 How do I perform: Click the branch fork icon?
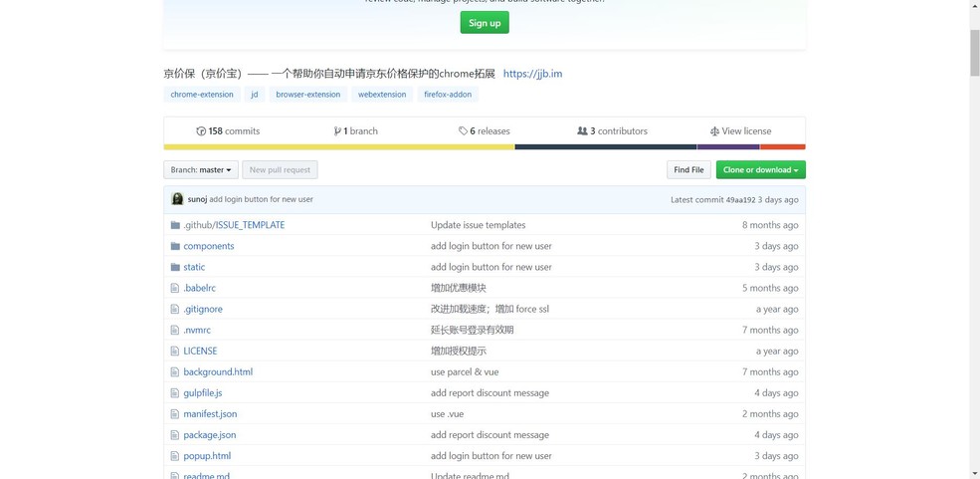coord(337,131)
